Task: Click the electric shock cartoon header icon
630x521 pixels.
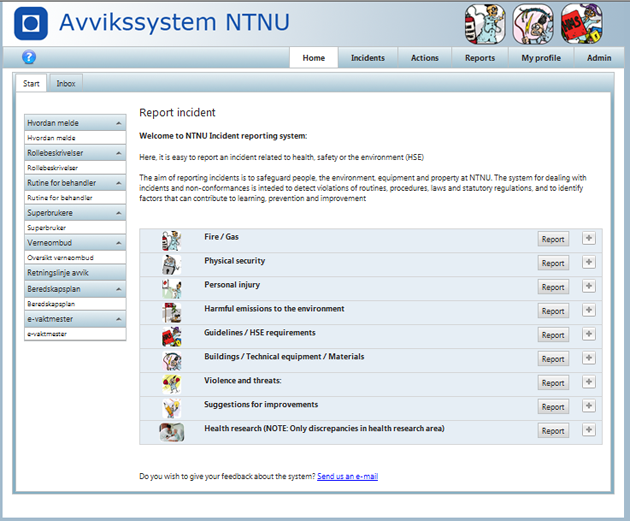Action: 533,24
